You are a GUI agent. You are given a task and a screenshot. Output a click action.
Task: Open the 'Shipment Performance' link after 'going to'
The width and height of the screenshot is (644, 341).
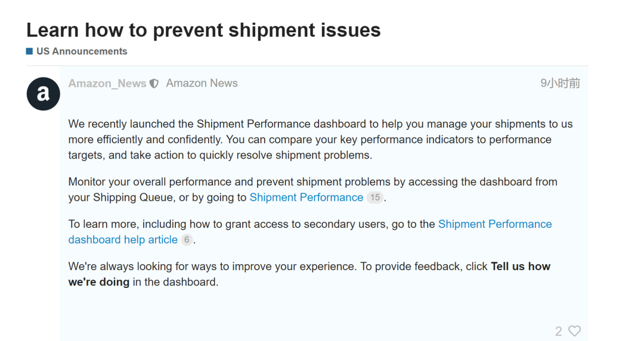[x=306, y=197]
